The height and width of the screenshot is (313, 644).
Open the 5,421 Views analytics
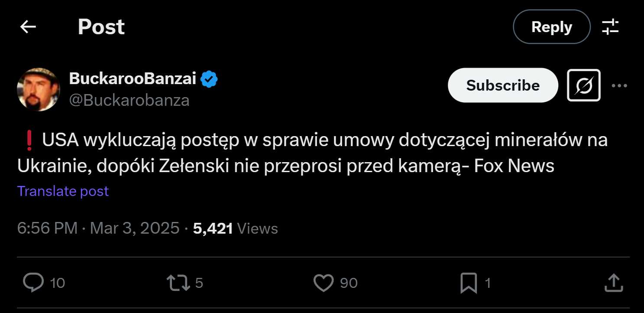pos(236,228)
